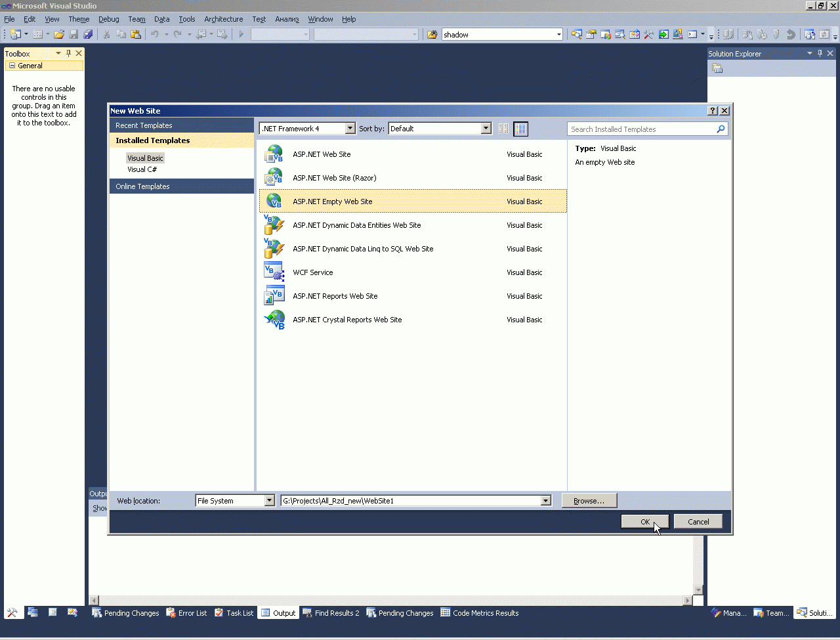Pin the Solution Explorer panel
The image size is (840, 640).
click(820, 53)
